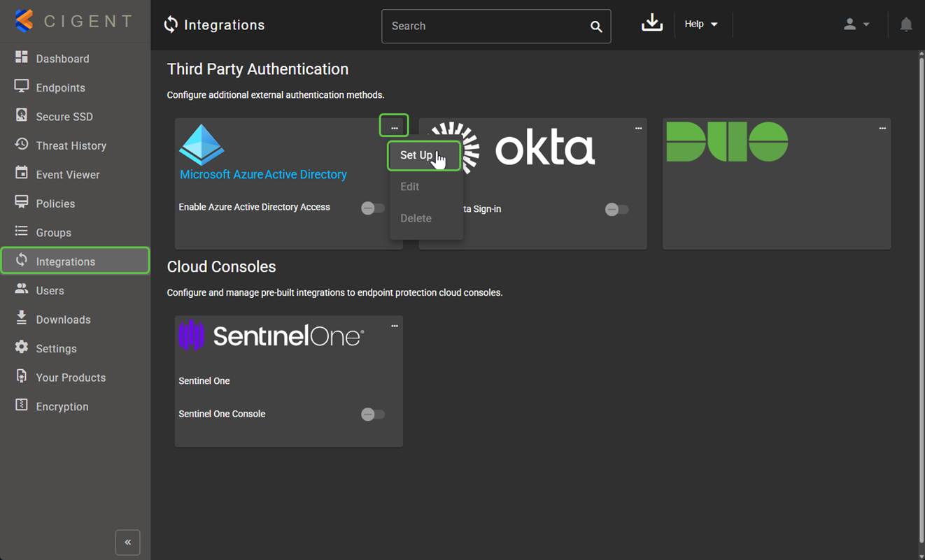This screenshot has width=925, height=560.
Task: Open the Encryption page
Action: point(75,407)
